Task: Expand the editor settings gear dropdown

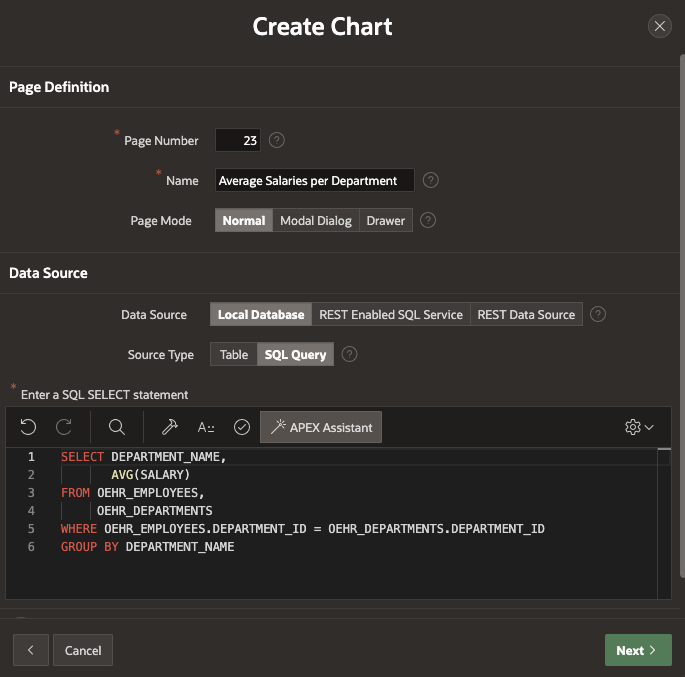Action: click(639, 427)
